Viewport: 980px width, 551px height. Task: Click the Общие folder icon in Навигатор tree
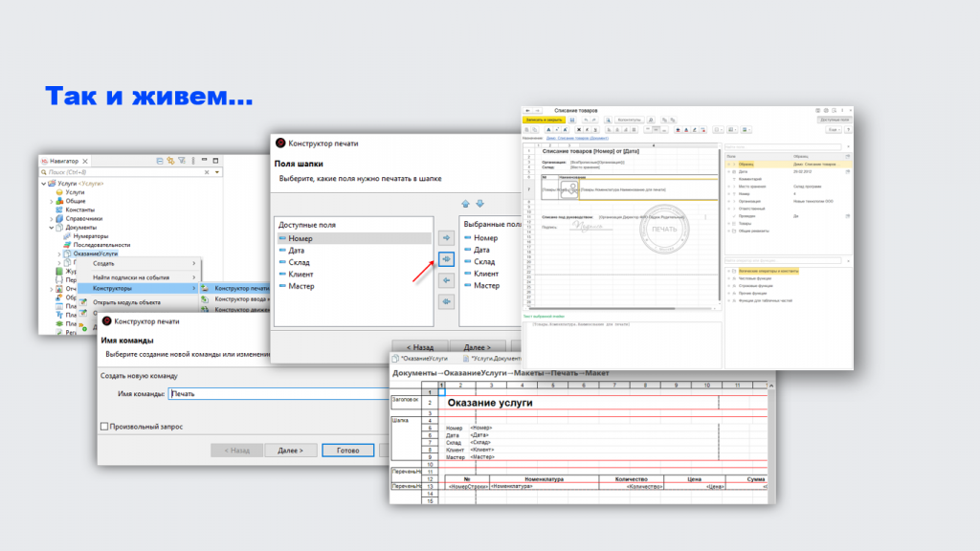59,201
